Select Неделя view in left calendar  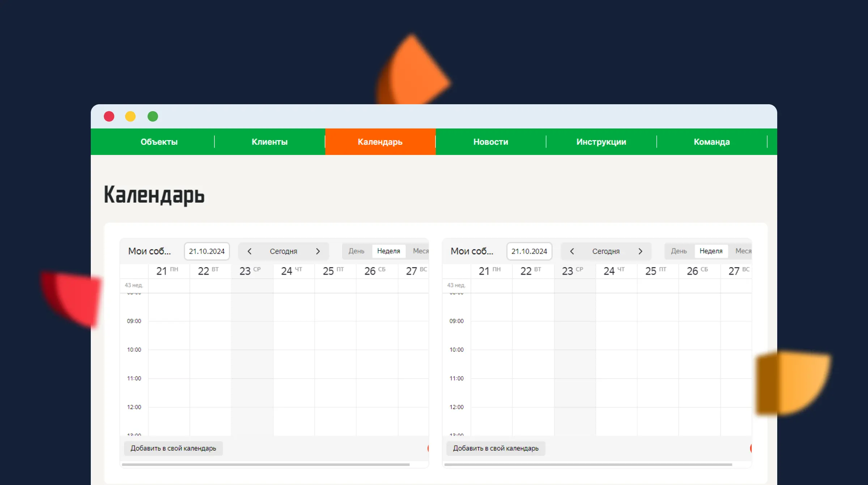388,251
